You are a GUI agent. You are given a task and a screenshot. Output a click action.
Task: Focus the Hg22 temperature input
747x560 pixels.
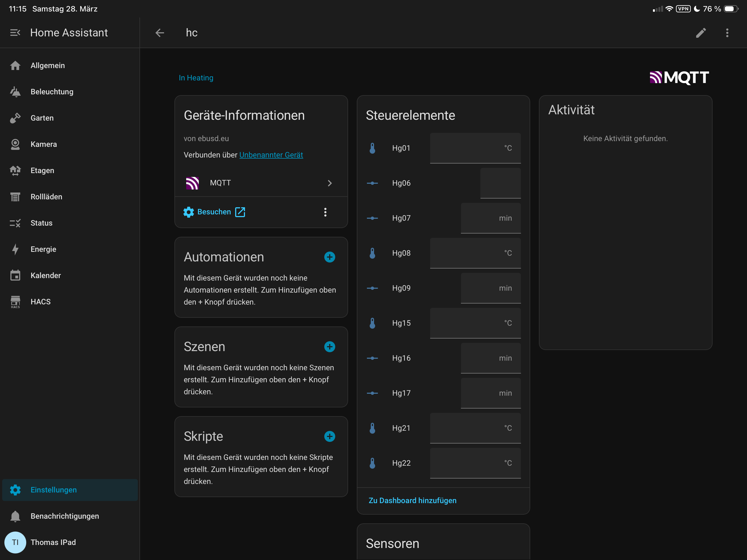475,463
